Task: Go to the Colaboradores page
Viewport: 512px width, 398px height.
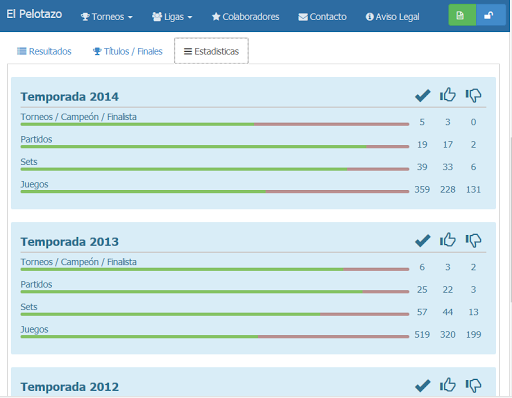Action: click(246, 17)
